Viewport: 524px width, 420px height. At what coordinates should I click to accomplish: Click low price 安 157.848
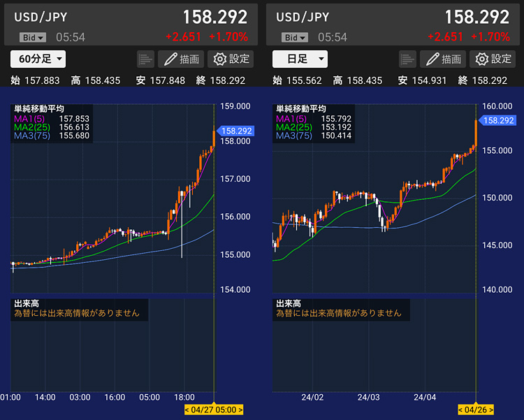(x=161, y=80)
